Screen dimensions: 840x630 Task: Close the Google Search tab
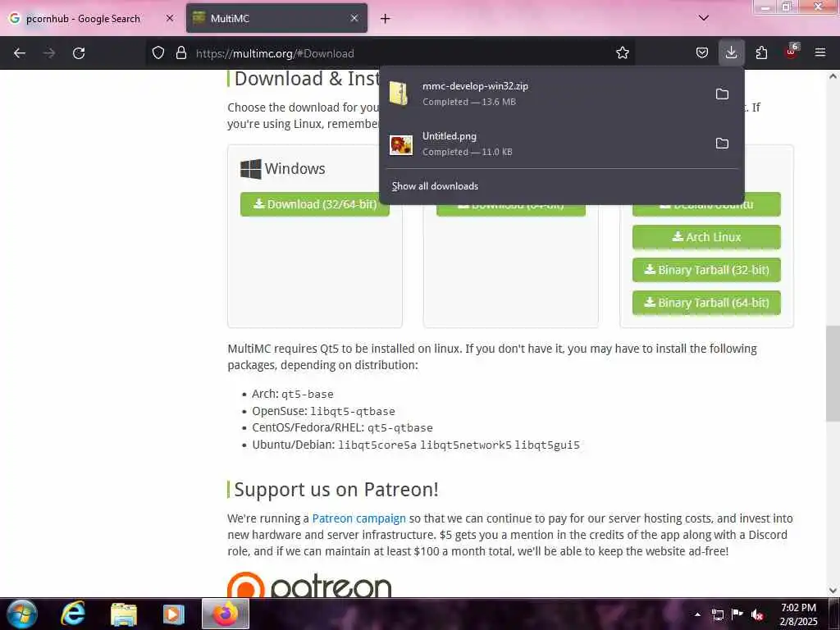[170, 18]
